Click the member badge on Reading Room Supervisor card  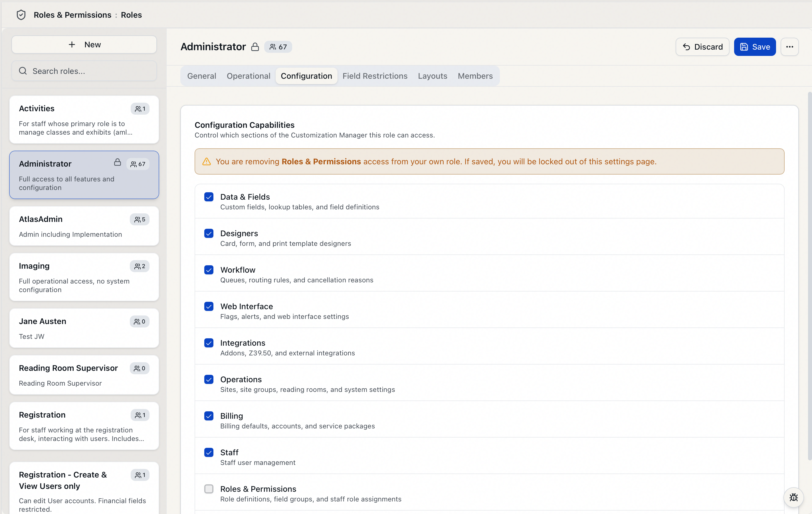pyautogui.click(x=140, y=369)
